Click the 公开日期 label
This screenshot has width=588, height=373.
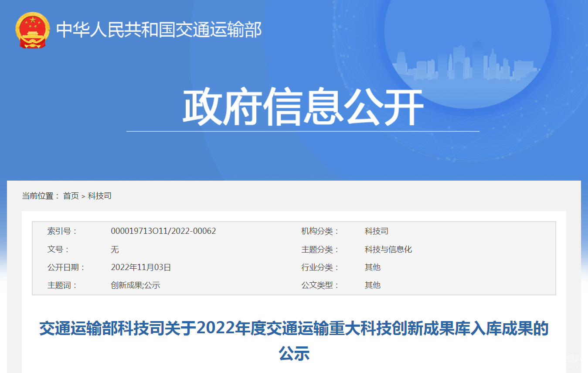click(x=66, y=267)
